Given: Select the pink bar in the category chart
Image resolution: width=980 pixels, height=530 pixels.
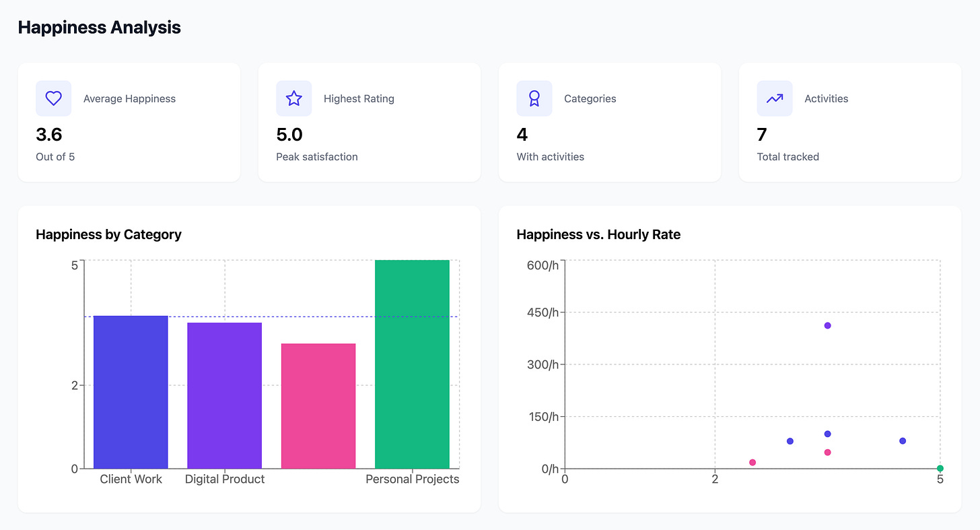Looking at the screenshot, I should [318, 404].
